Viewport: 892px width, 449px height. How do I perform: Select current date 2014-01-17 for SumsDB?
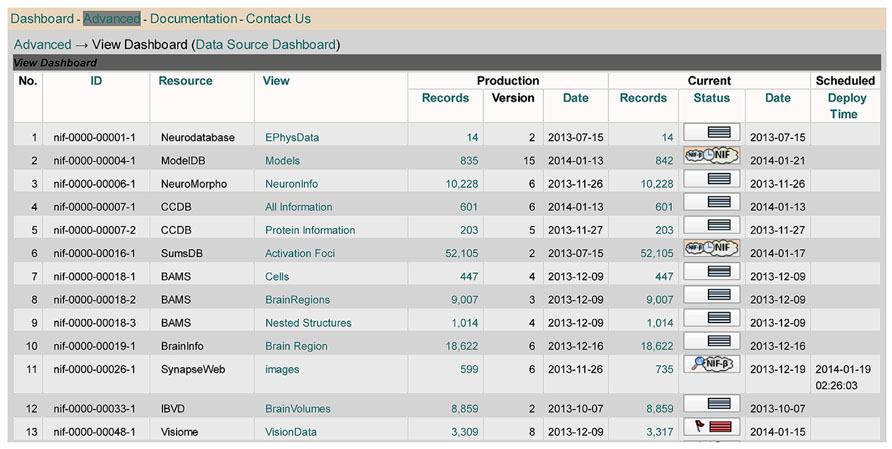[778, 253]
